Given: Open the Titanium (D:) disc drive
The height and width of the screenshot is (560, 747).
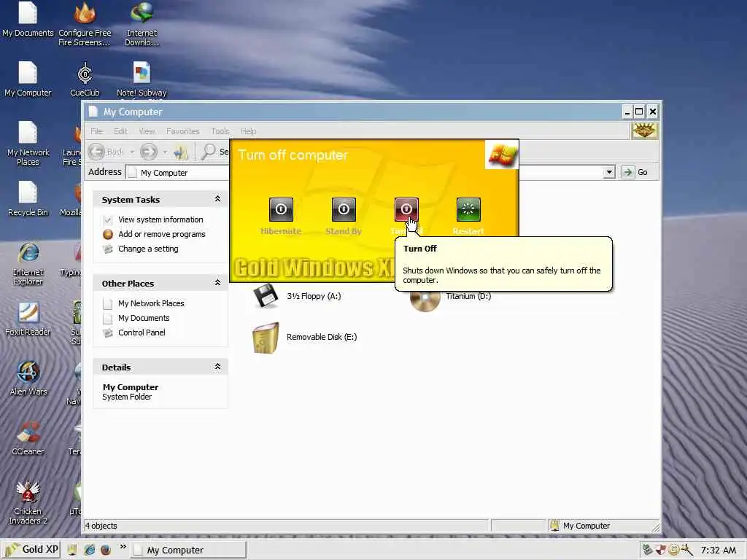Looking at the screenshot, I should tap(450, 298).
